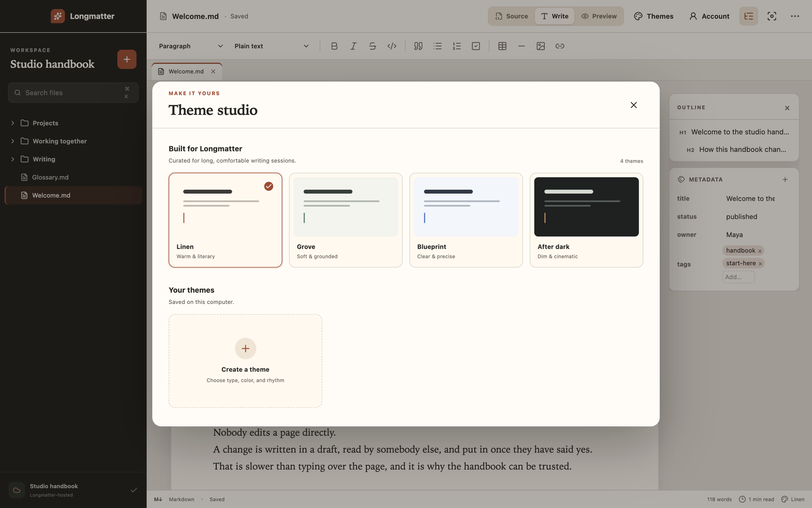Image resolution: width=812 pixels, height=508 pixels.
Task: Remove the handbook tag
Action: [760, 251]
